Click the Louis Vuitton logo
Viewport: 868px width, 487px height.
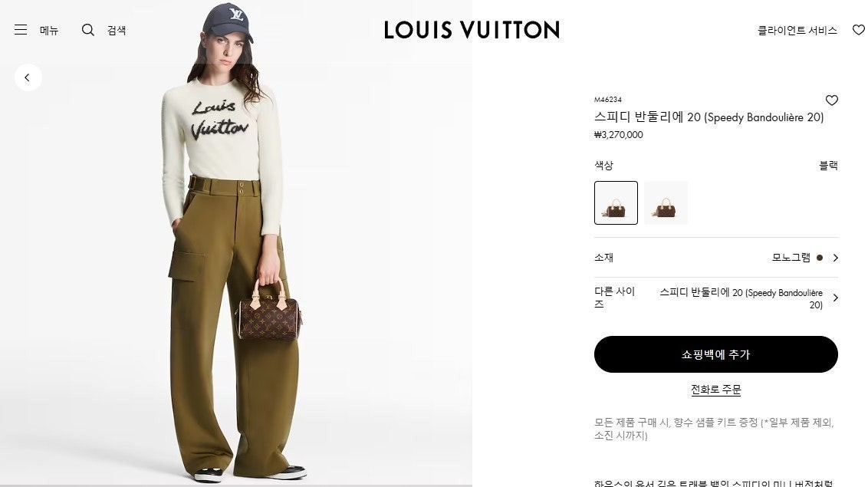click(472, 30)
